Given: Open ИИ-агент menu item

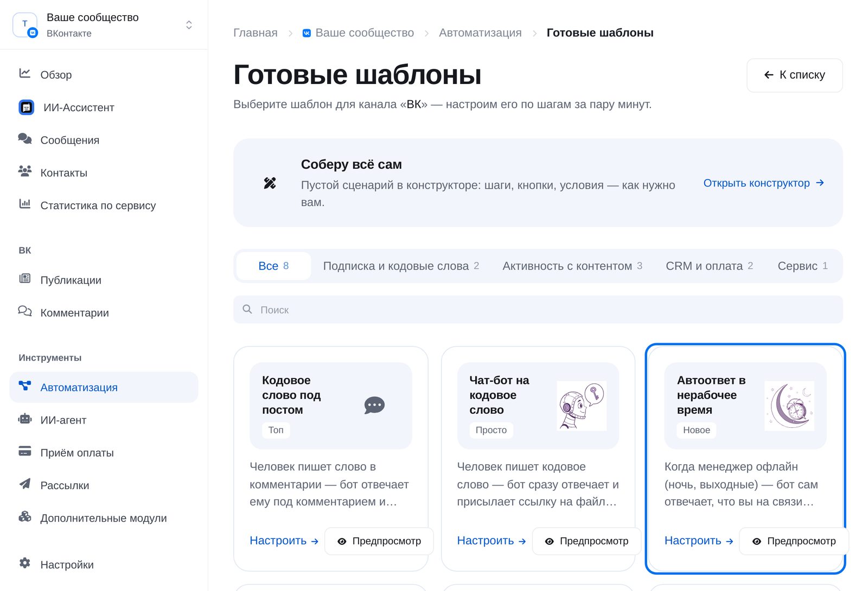Looking at the screenshot, I should tap(104, 420).
